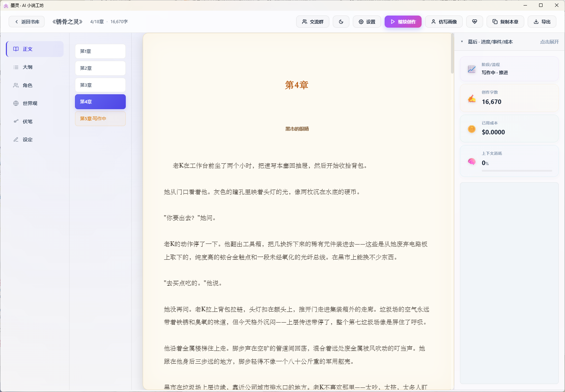Click the empty log panel below stats
Viewport: 565px width, 392px height.
pos(509,283)
